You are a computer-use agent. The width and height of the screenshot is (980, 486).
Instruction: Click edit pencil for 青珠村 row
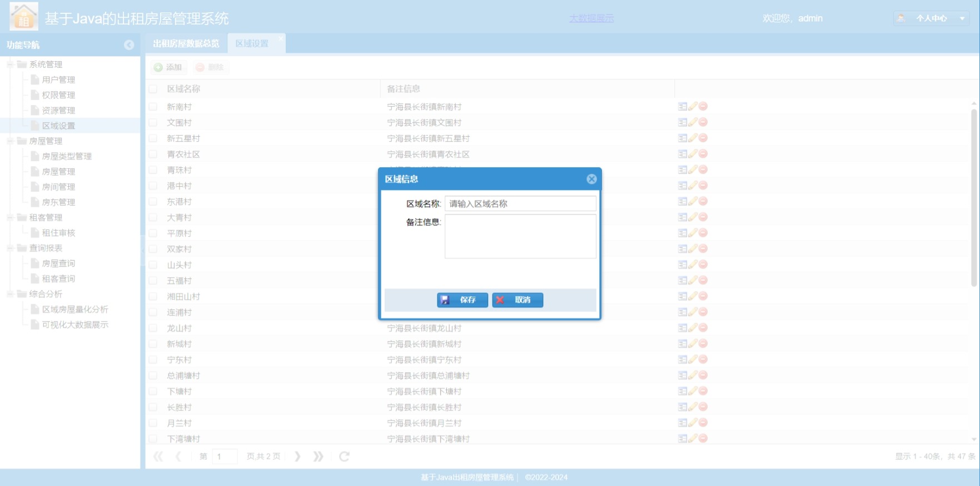tap(693, 169)
